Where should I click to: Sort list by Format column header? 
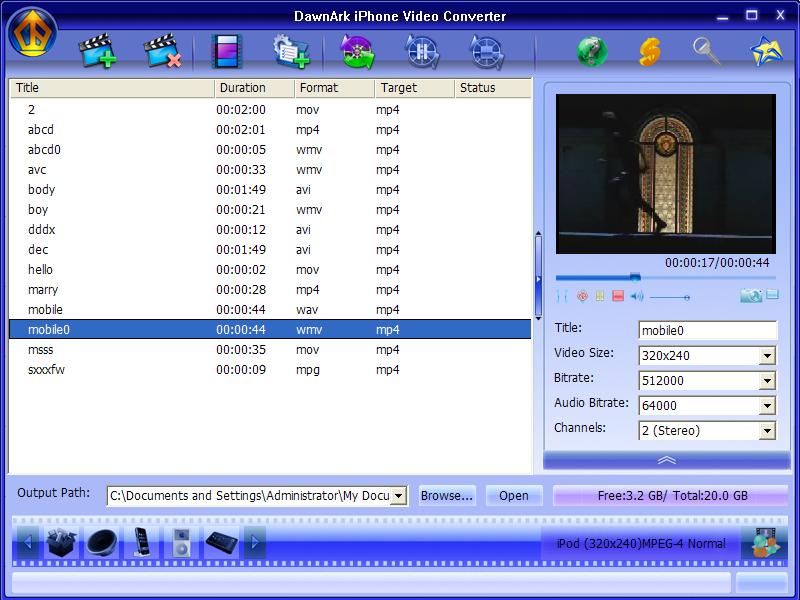pos(335,88)
